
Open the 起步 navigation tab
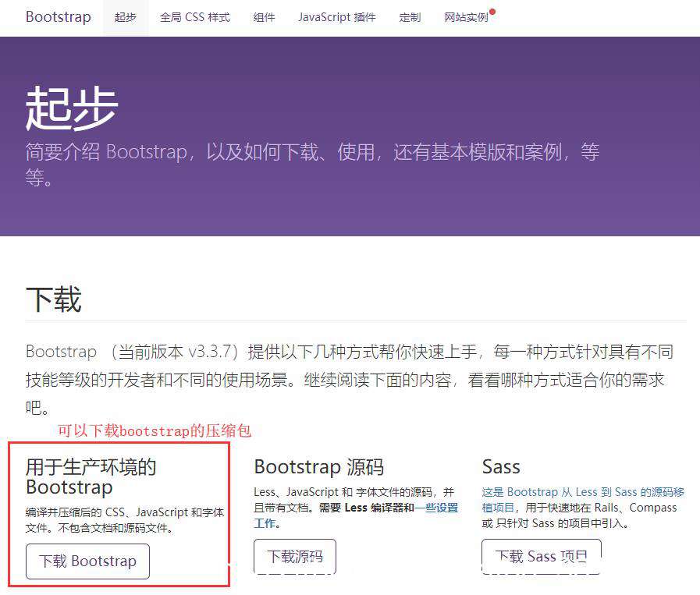coord(126,17)
